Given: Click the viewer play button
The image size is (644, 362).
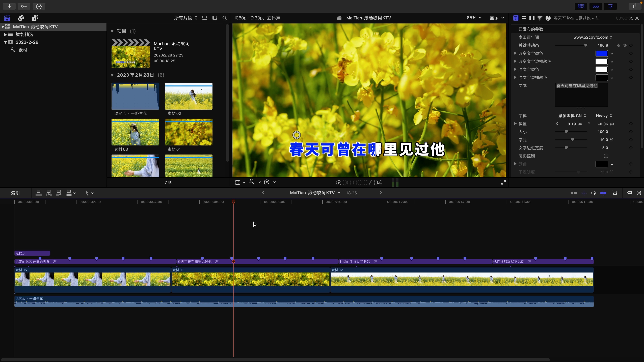Looking at the screenshot, I should tap(338, 183).
